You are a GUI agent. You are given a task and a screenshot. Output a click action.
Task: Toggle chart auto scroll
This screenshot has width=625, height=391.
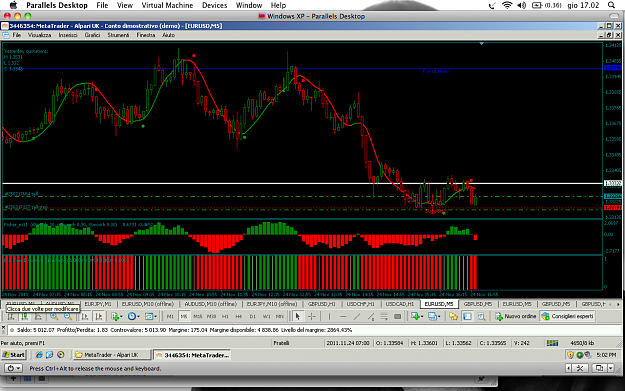(x=85, y=316)
